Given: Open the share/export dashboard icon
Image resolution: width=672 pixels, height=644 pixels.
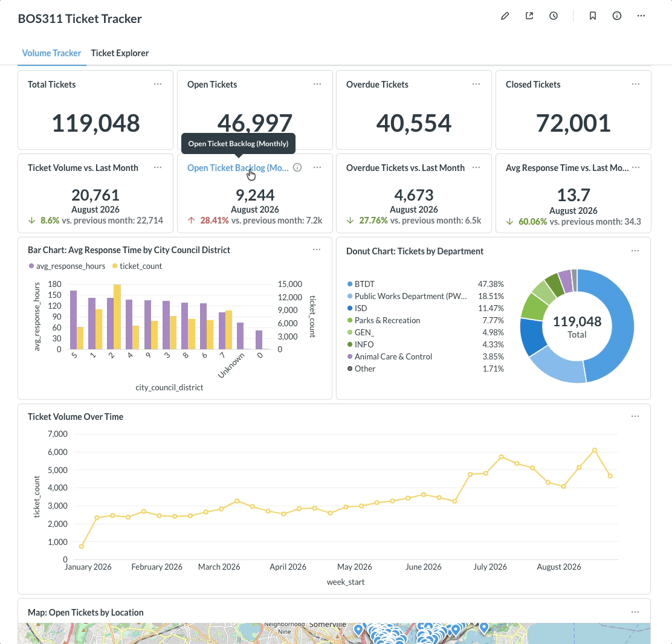Looking at the screenshot, I should 529,16.
